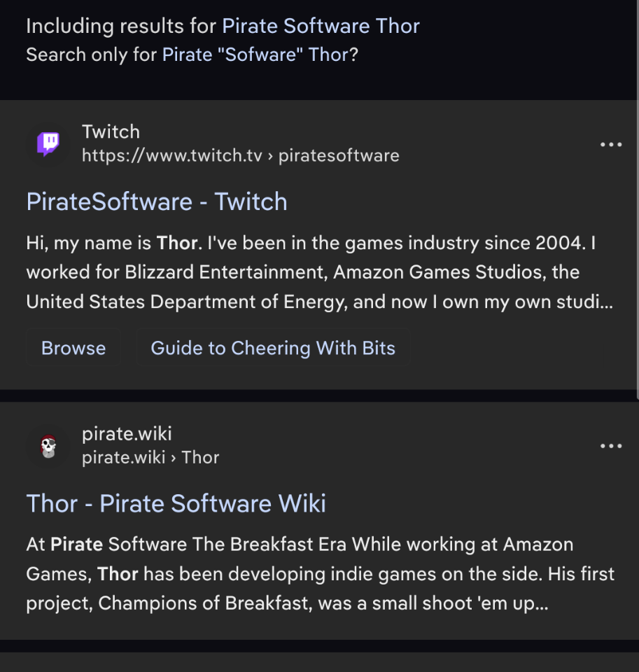Click the pirate.wiki skull favicon
Viewport: 639px width, 672px height.
(48, 446)
